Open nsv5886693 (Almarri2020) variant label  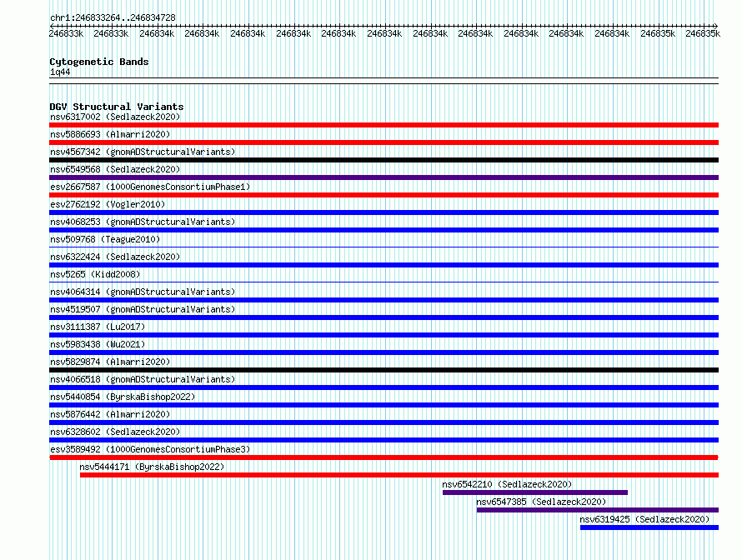click(110, 134)
